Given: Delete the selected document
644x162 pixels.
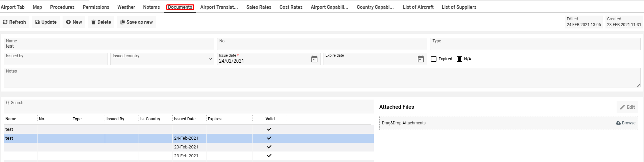Looking at the screenshot, I should 101,22.
